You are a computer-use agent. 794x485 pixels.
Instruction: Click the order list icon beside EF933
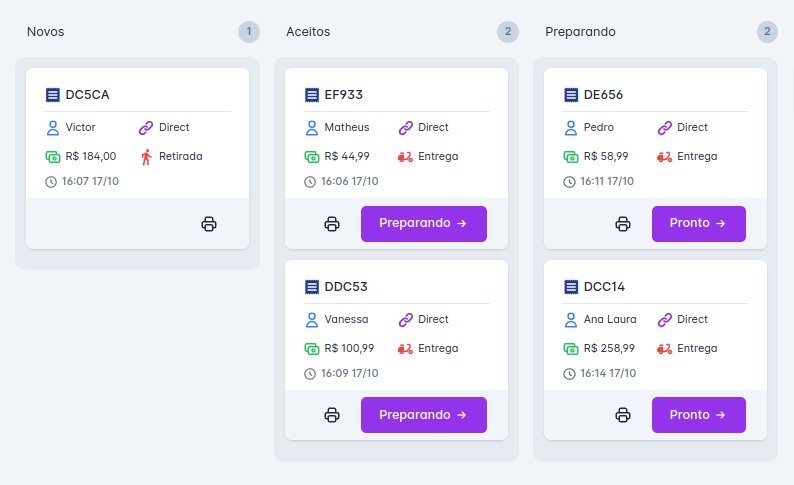(312, 95)
